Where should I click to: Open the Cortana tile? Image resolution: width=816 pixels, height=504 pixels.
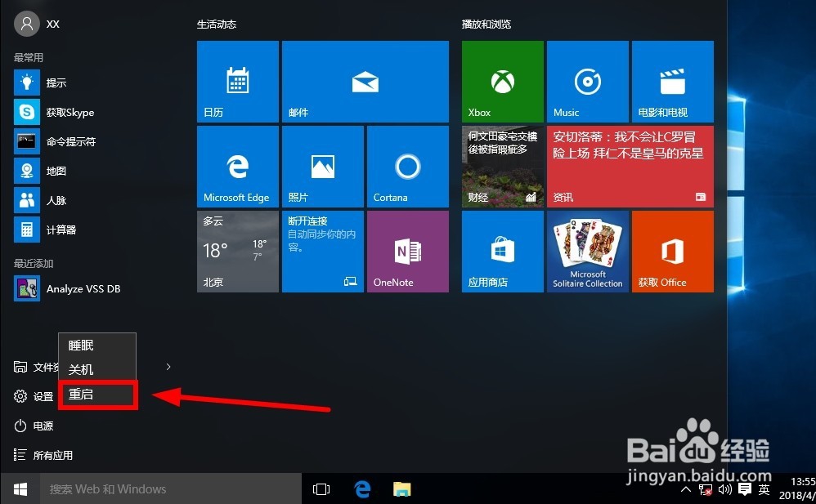(x=407, y=167)
